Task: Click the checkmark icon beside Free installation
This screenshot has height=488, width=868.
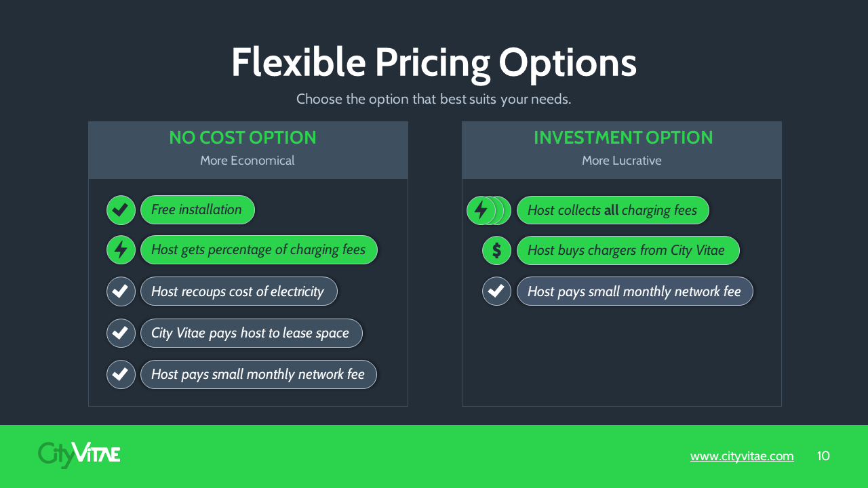Action: (x=121, y=210)
